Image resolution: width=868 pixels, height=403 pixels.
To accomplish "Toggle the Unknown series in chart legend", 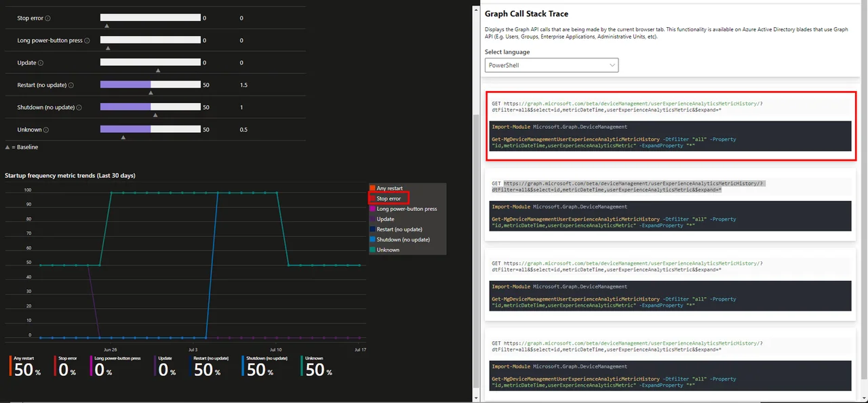I will 384,250.
